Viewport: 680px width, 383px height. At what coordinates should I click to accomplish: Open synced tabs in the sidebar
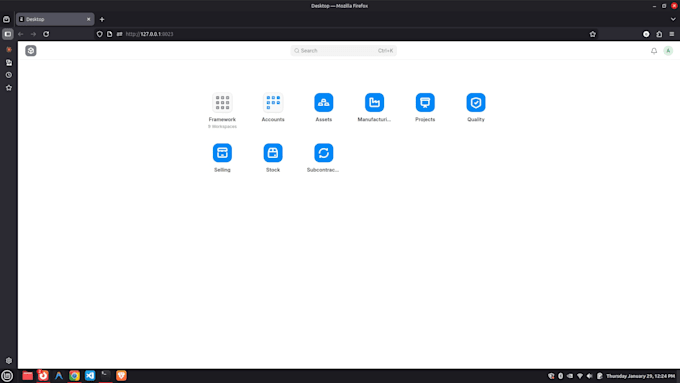(9, 62)
